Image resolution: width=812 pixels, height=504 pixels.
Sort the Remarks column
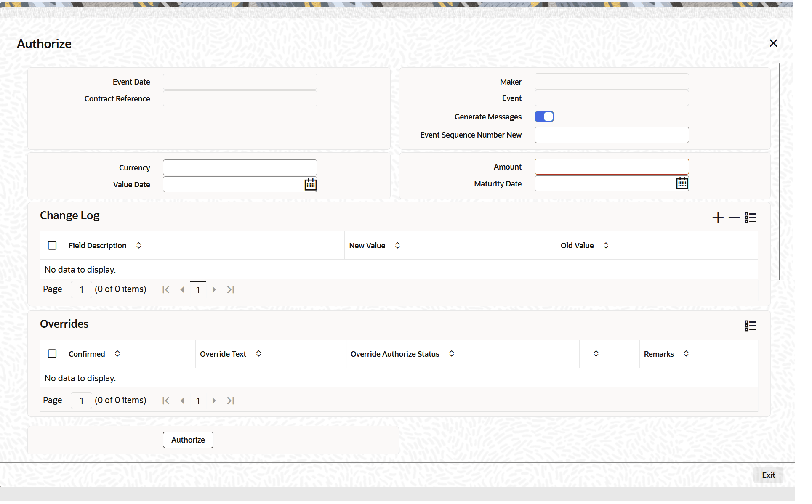(686, 354)
